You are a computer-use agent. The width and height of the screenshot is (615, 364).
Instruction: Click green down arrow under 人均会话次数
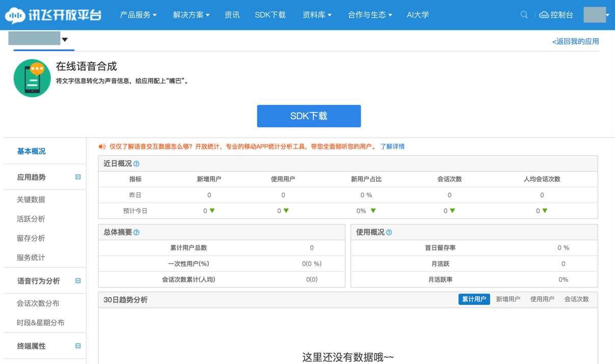pyautogui.click(x=545, y=211)
